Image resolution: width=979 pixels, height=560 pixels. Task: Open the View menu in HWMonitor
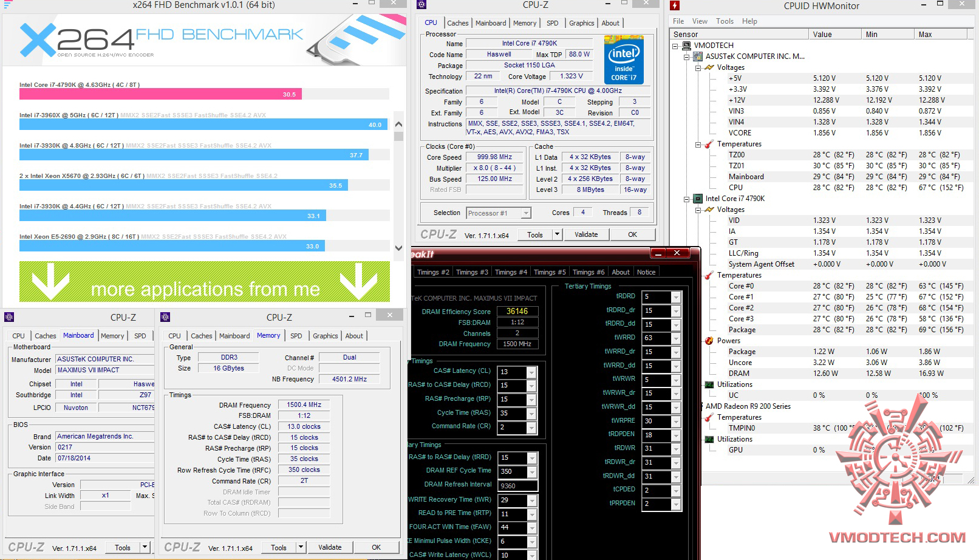[700, 21]
